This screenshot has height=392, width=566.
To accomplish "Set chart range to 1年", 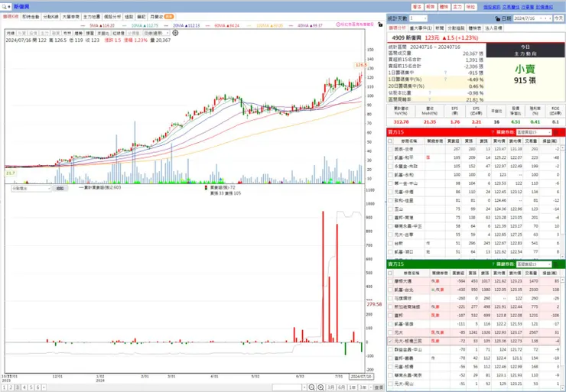I will pyautogui.click(x=353, y=387).
